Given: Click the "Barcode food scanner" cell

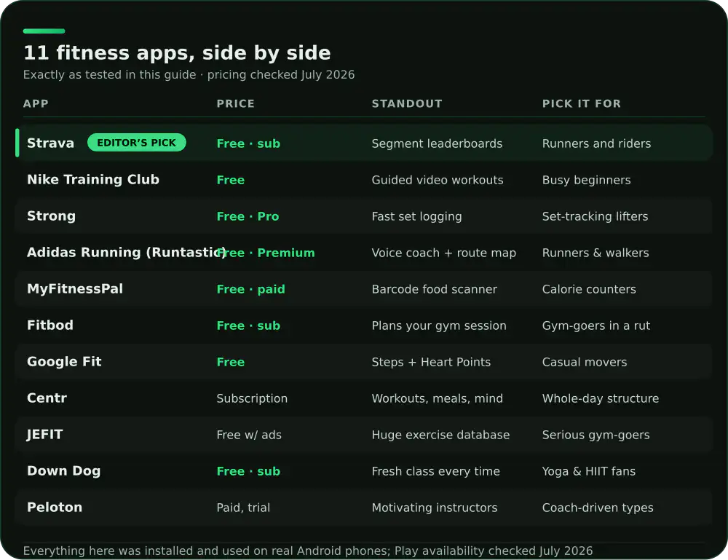Looking at the screenshot, I should pos(434,289).
